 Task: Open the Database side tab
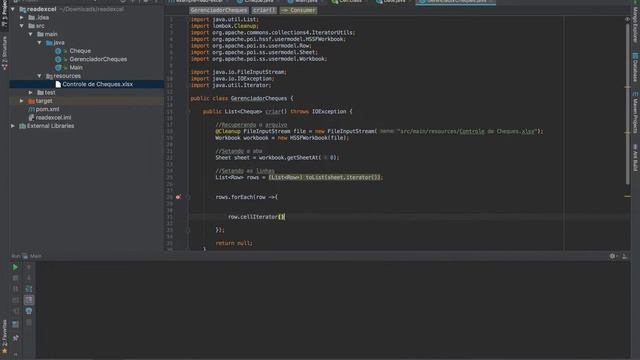click(x=635, y=67)
